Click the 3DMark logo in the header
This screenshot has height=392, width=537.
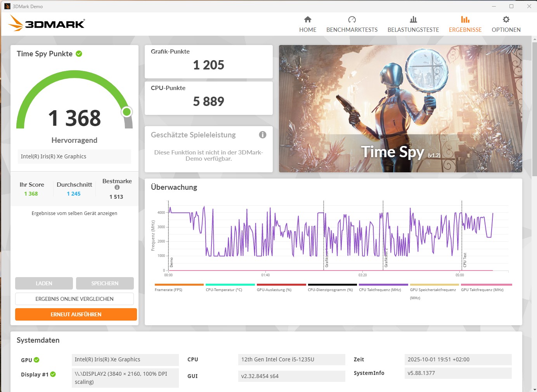coord(47,23)
